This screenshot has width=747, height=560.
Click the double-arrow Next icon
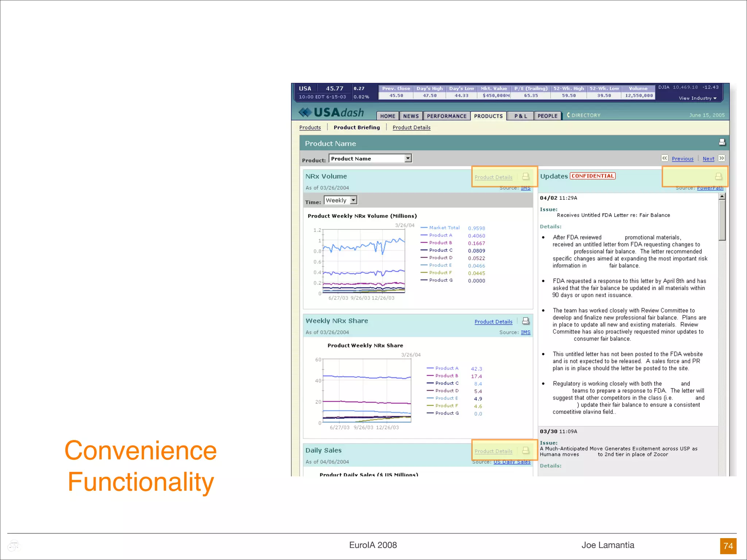point(721,158)
